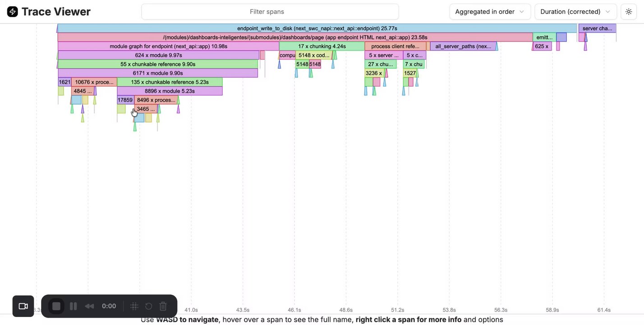Select 624 x module 9.97s span

pos(158,55)
